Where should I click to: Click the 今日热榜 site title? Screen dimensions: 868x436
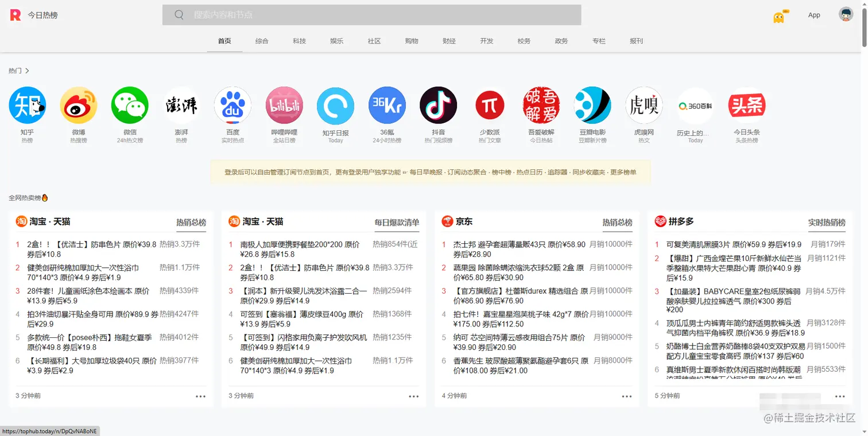pos(43,15)
